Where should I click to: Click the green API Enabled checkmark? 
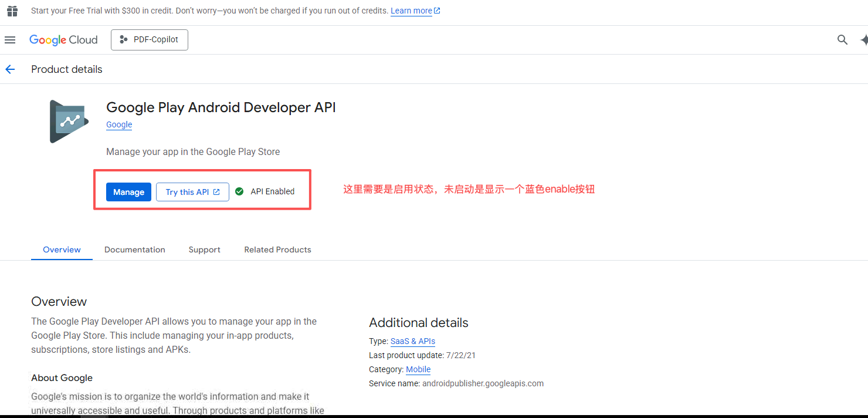point(239,191)
